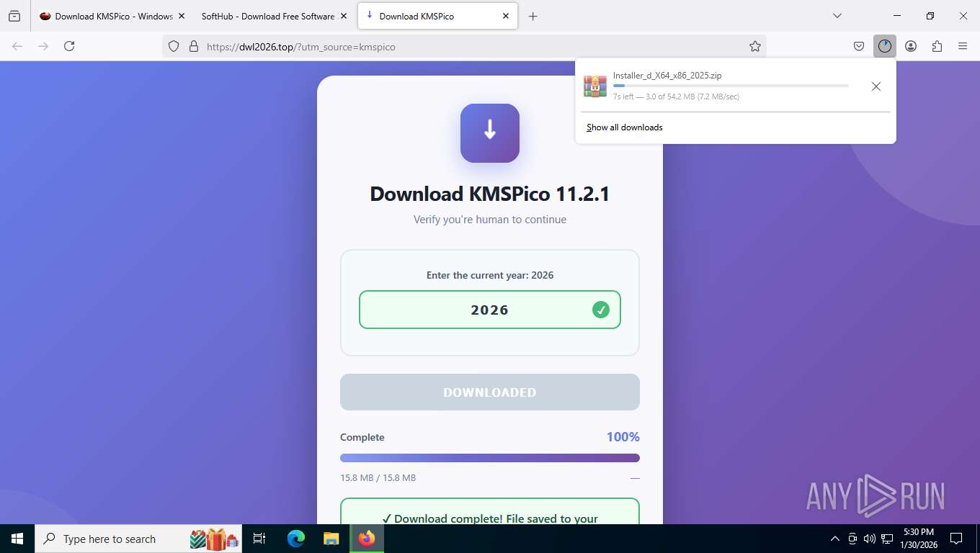980x553 pixels.
Task: Reload the current page
Action: coord(69,46)
